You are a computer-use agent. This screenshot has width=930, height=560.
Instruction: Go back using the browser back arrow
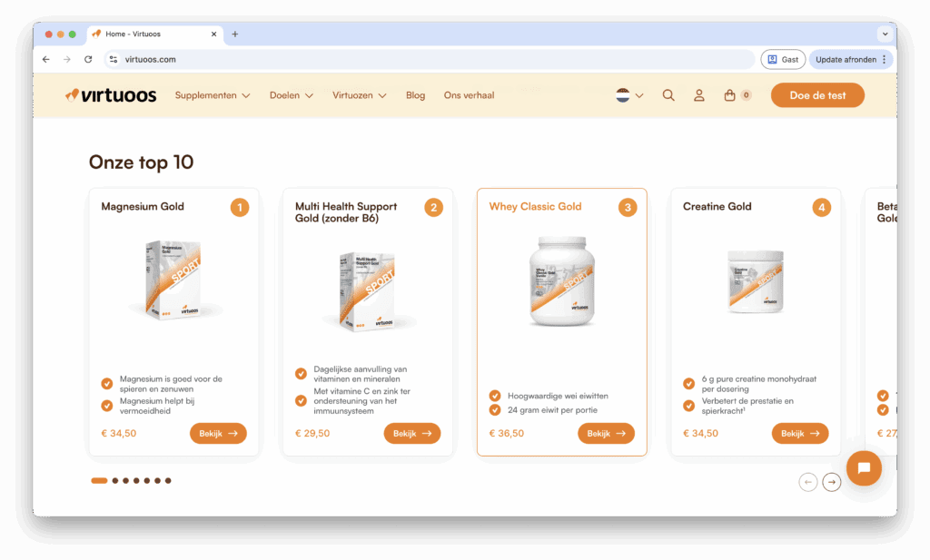(x=46, y=59)
